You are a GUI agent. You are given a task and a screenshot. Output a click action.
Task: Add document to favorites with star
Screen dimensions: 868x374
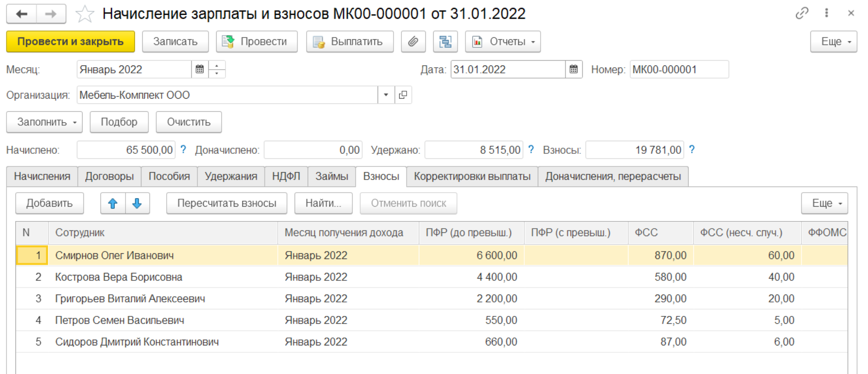coord(85,14)
